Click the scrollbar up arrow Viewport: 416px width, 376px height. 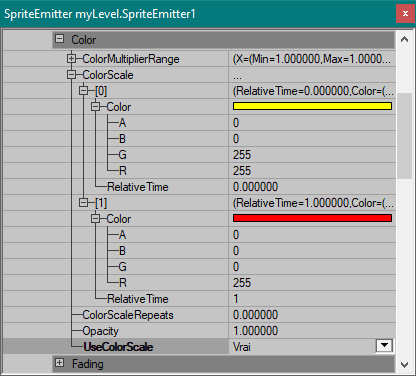pyautogui.click(x=404, y=39)
